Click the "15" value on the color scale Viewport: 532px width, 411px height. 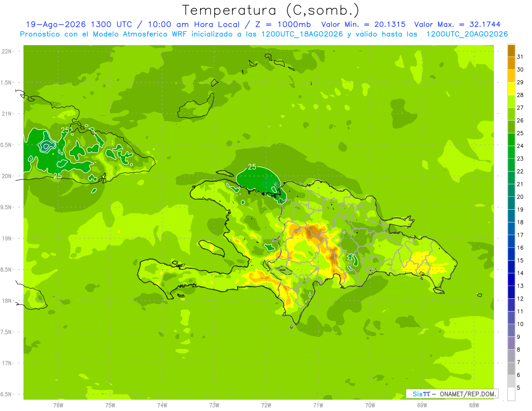pos(520,260)
